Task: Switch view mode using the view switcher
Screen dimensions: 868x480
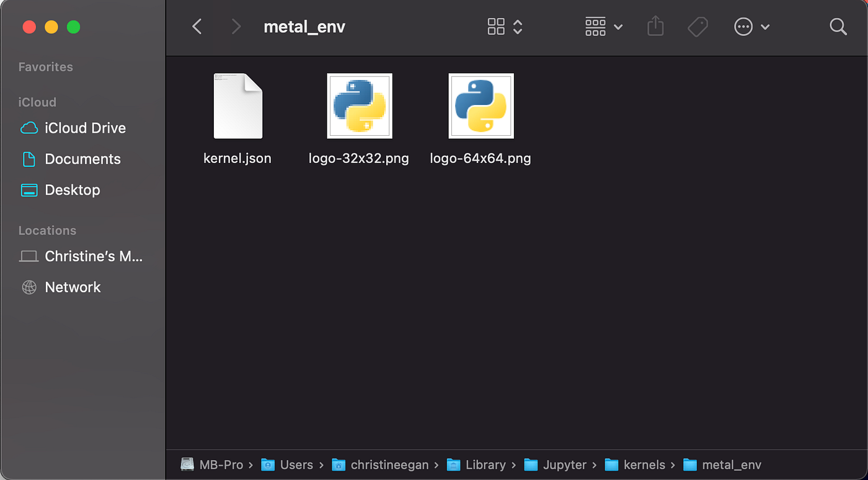Action: 595,27
